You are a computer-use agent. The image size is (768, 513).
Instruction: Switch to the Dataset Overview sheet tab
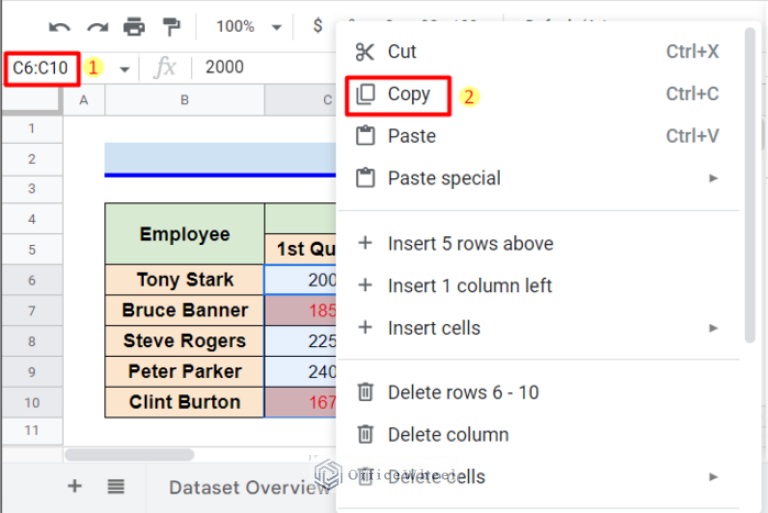(x=248, y=487)
